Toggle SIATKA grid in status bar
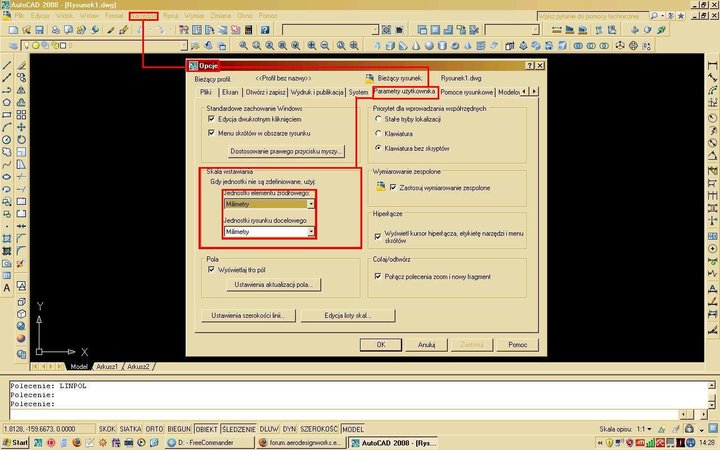The image size is (720, 450). [130, 429]
